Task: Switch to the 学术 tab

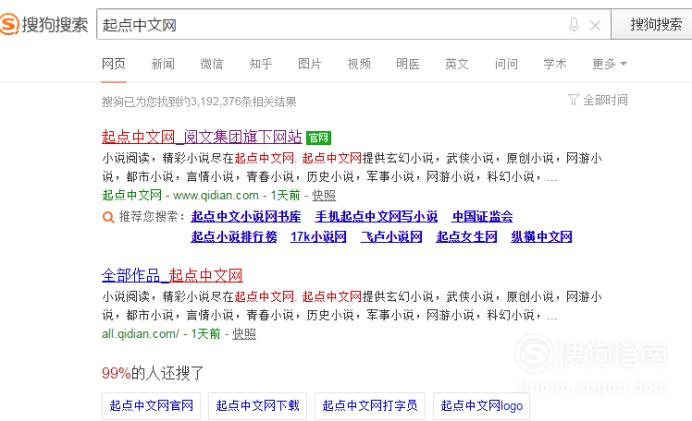Action: [x=554, y=64]
